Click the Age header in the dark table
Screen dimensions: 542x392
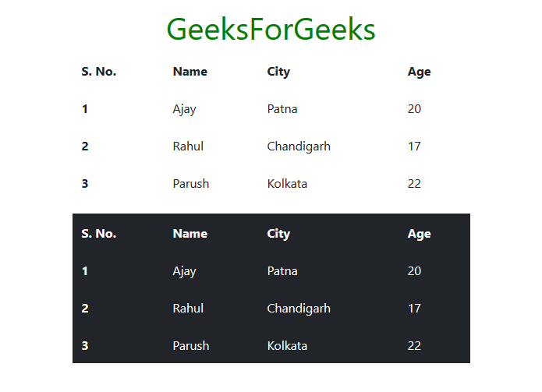tap(419, 234)
